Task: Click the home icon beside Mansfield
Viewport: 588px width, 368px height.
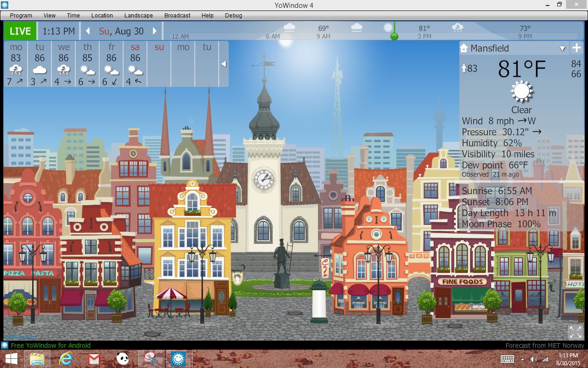Action: (x=464, y=48)
